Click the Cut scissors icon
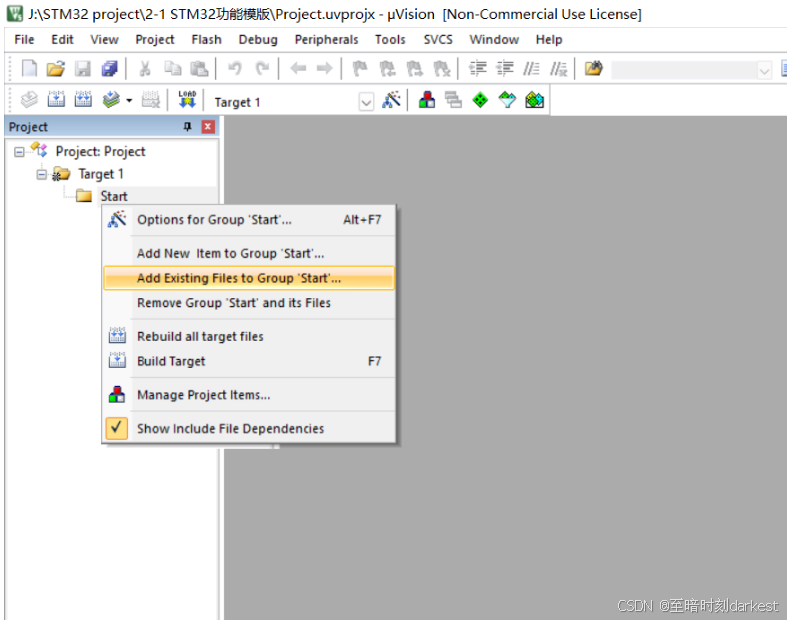787x620 pixels. click(145, 68)
